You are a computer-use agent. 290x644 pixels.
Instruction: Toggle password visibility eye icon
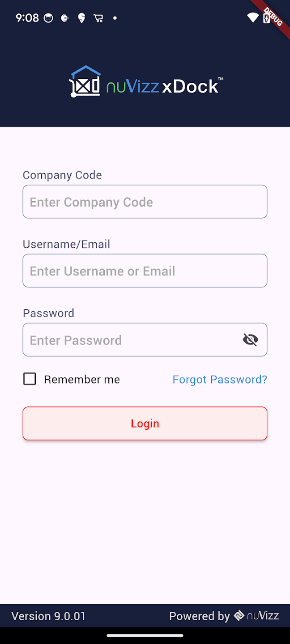pyautogui.click(x=250, y=340)
